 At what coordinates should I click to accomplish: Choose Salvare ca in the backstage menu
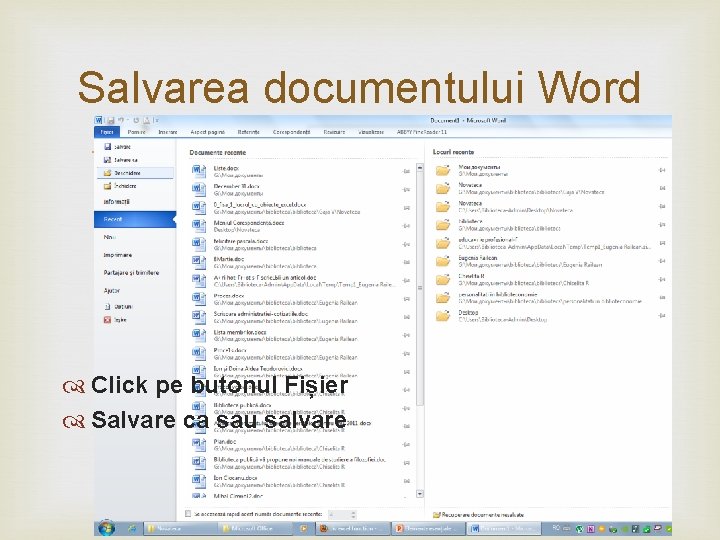click(x=120, y=160)
